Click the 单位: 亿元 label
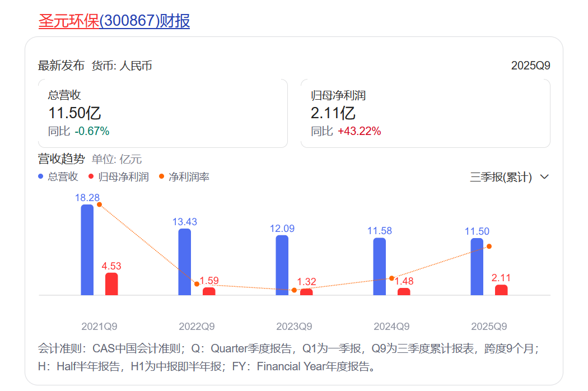Image resolution: width=588 pixels, height=391 pixels. [116, 160]
